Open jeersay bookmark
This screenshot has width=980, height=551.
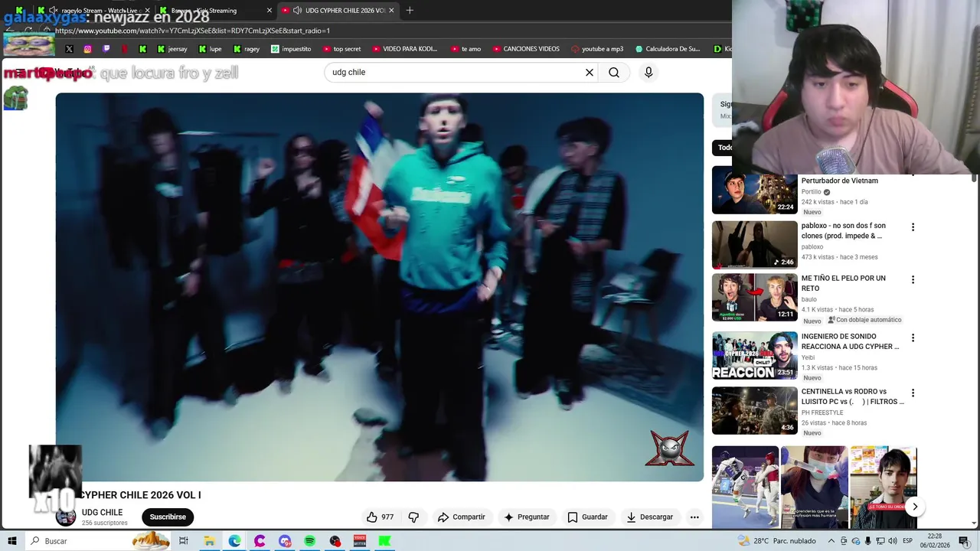(171, 49)
